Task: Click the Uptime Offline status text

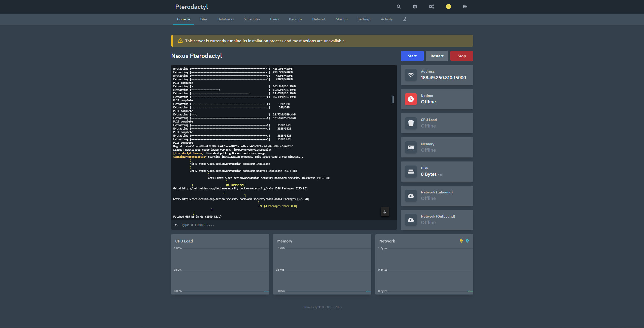Action: (428, 102)
